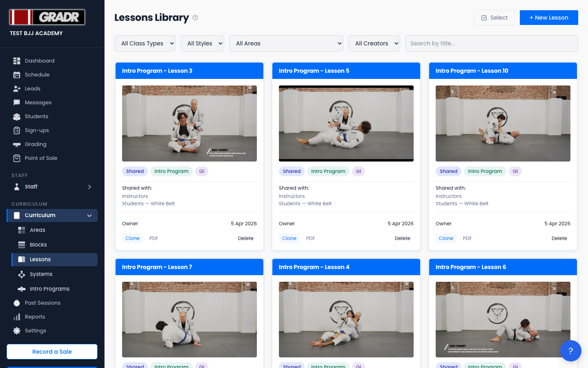588x368 pixels.
Task: Click the Reports bar chart icon
Action: [x=17, y=317]
